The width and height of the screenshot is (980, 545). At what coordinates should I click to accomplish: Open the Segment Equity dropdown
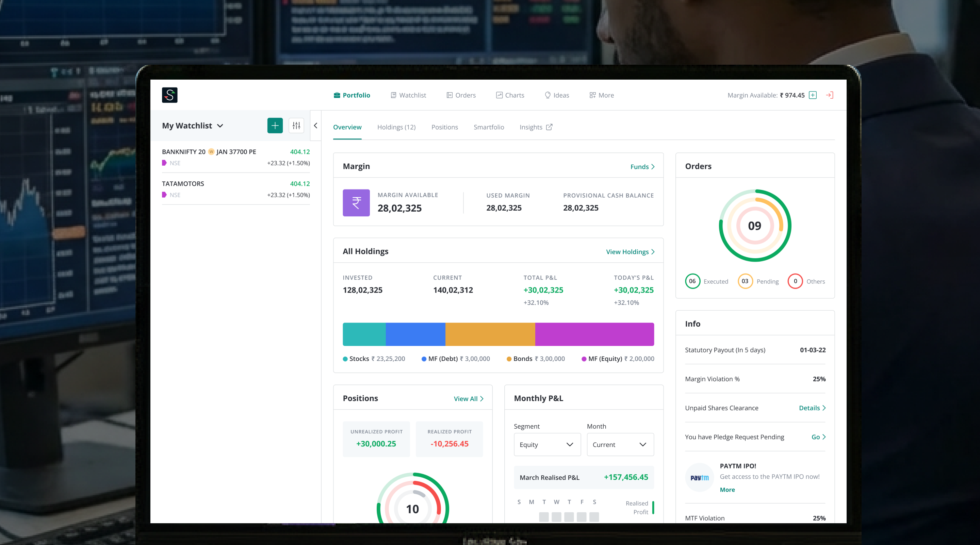[547, 445]
